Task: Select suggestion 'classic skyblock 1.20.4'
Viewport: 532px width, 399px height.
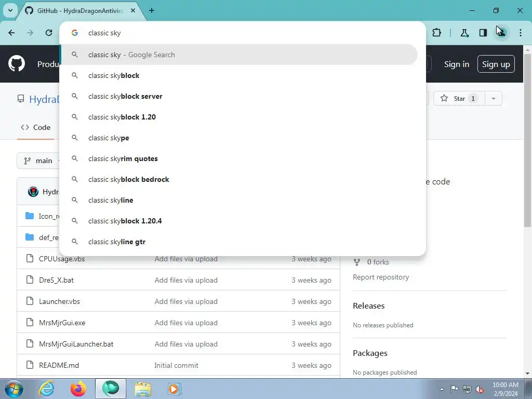Action: 239,221
